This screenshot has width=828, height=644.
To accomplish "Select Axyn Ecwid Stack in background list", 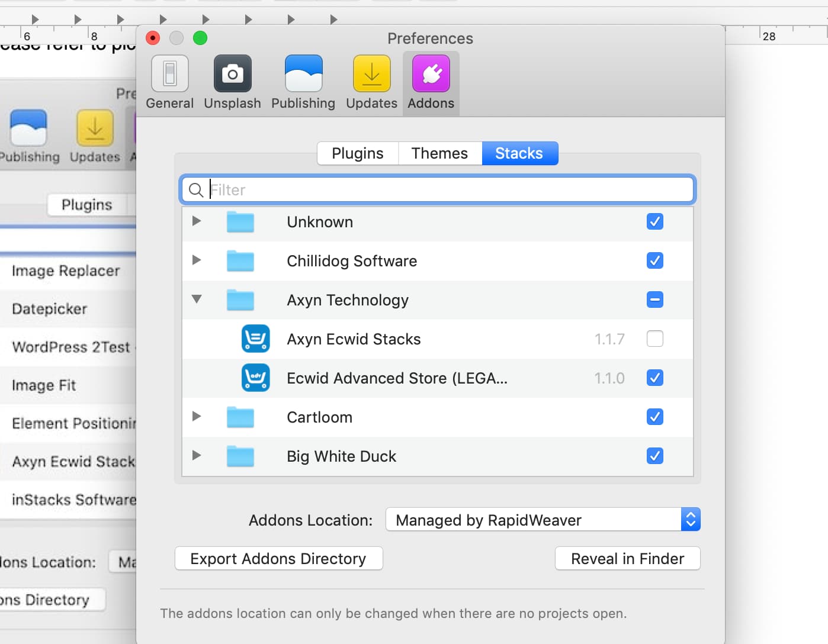I will (74, 461).
